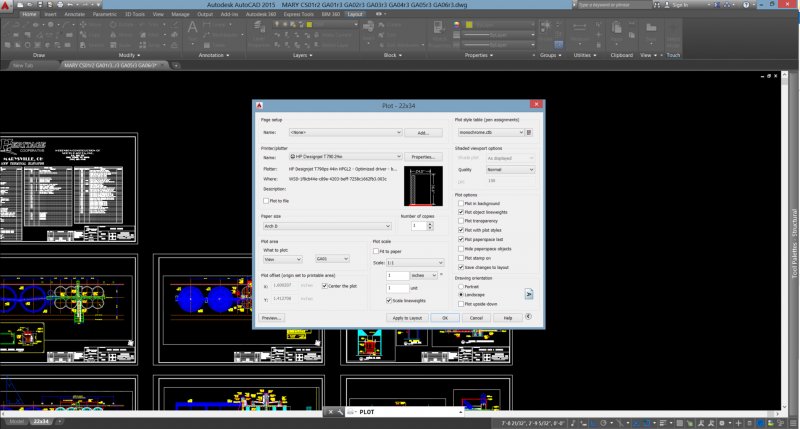Click the Add... page setup button

[423, 133]
